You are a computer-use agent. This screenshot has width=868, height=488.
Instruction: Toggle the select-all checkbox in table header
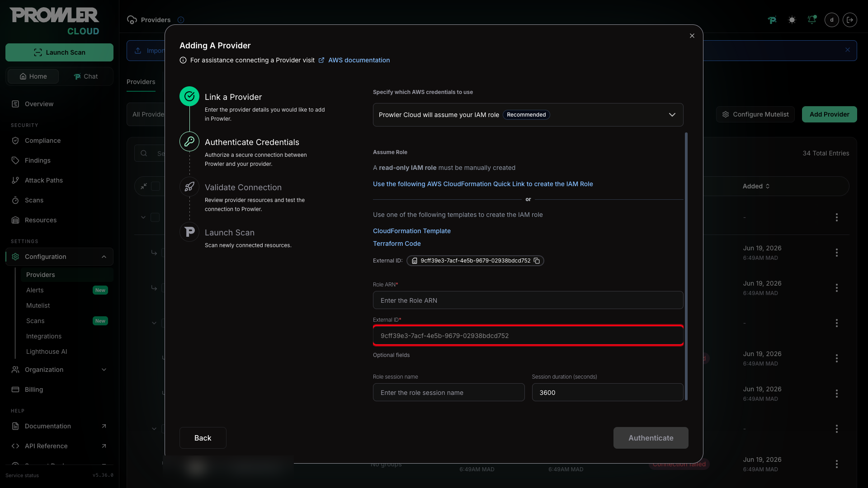156,186
